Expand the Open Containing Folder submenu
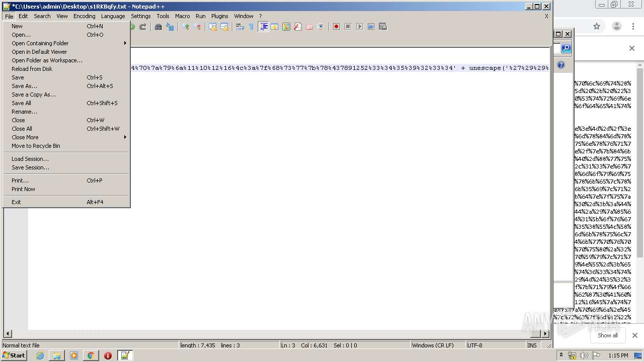 point(66,43)
